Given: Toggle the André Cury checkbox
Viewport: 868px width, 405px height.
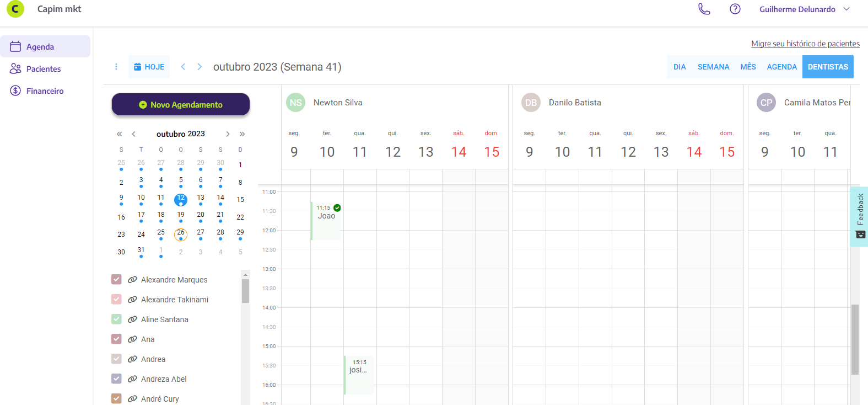Looking at the screenshot, I should (x=116, y=398).
